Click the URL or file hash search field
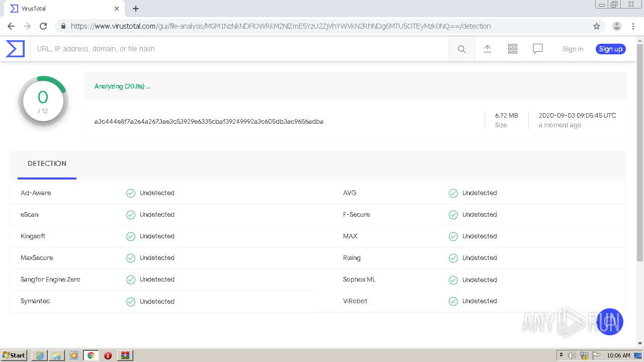 tap(239, 49)
